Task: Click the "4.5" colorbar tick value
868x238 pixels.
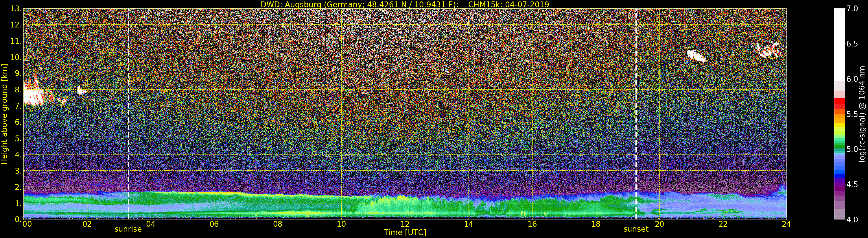Action: [852, 185]
